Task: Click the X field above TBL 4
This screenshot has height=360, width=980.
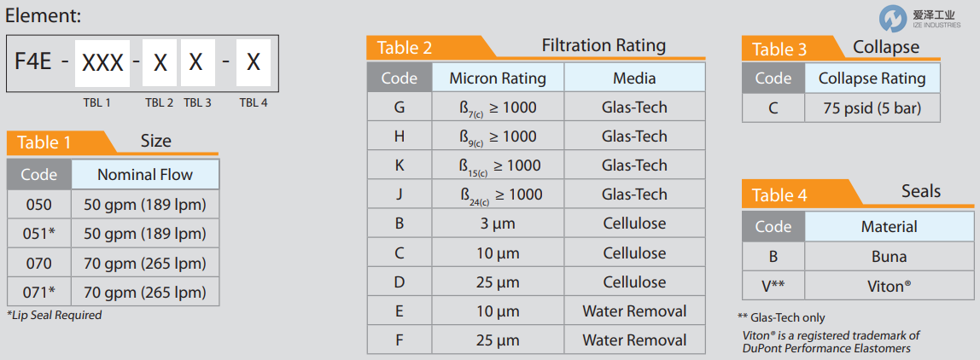Action: point(253,62)
